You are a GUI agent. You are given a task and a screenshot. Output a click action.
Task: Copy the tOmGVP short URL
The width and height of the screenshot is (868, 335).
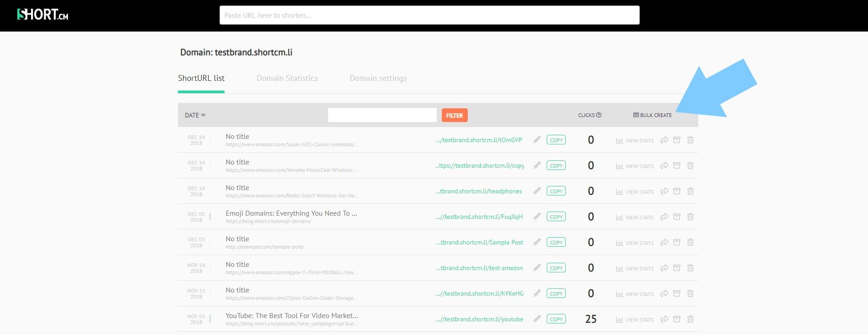coord(556,140)
